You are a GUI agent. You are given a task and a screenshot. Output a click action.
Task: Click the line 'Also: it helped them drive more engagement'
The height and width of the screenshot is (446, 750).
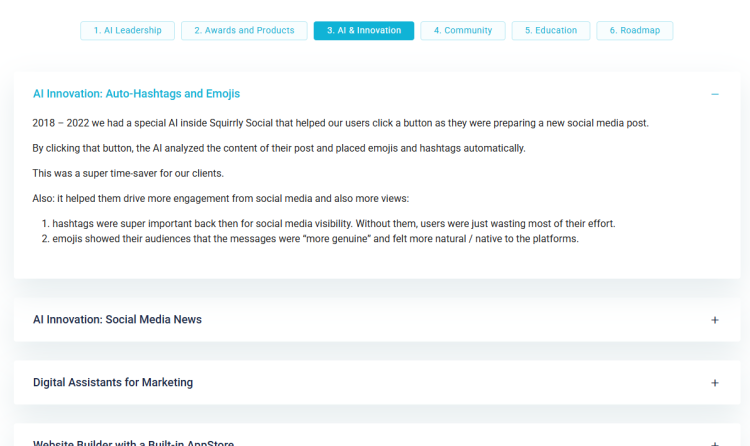click(x=221, y=199)
